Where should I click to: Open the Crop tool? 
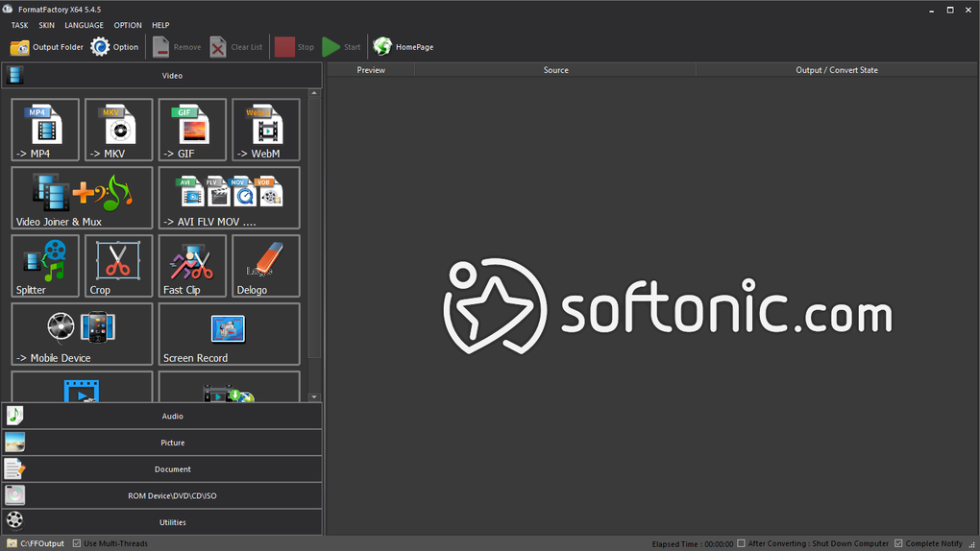click(x=119, y=266)
